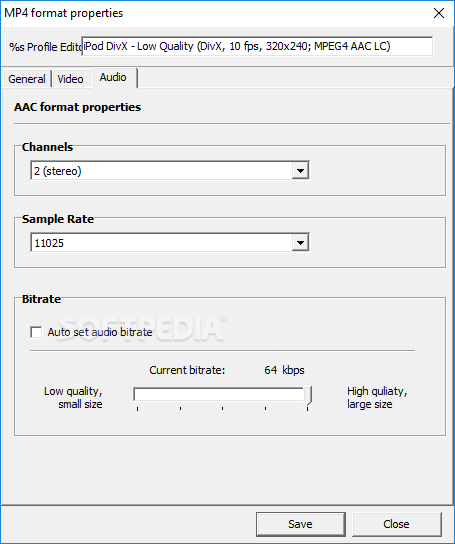The image size is (455, 544).
Task: Click the profile name input field
Action: pyautogui.click(x=257, y=46)
